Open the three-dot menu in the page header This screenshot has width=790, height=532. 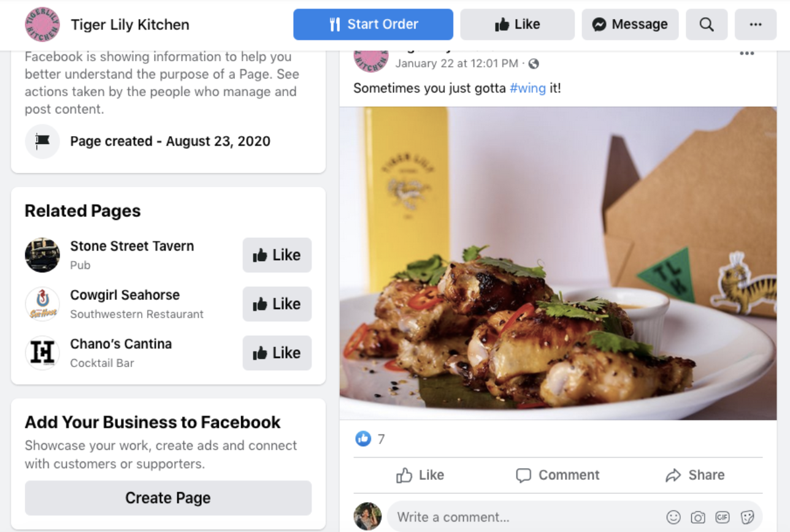coord(755,25)
